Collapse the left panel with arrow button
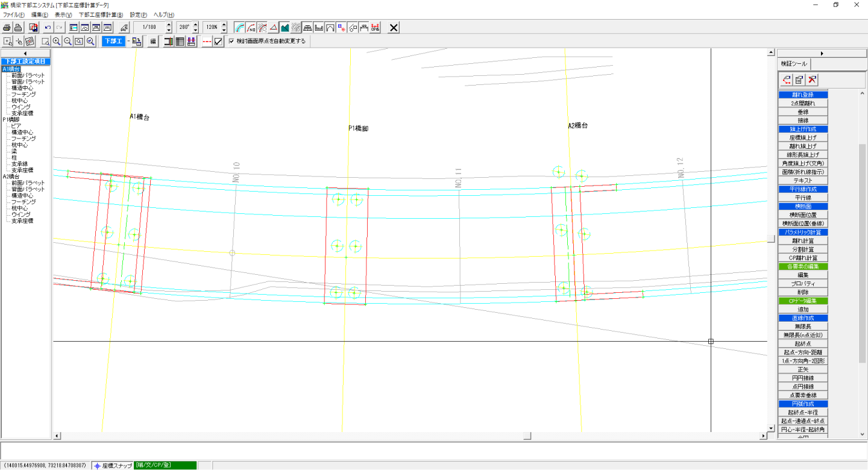This screenshot has height=470, width=868. (25, 54)
